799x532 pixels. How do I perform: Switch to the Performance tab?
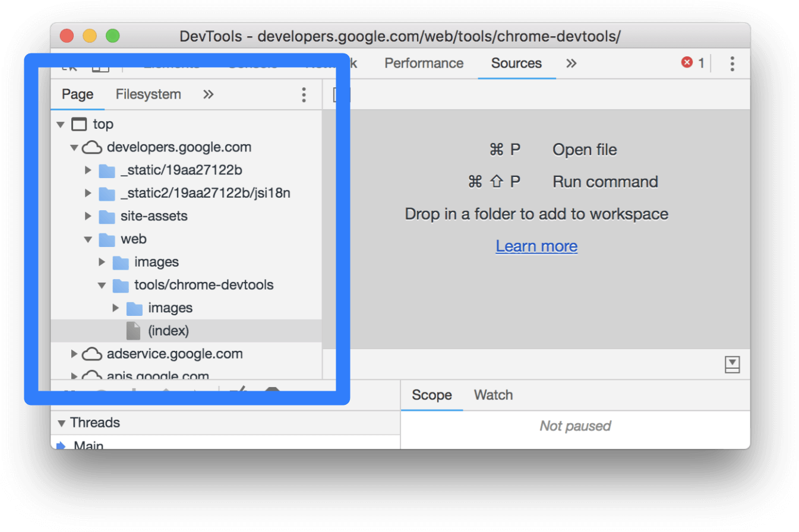[x=424, y=63]
